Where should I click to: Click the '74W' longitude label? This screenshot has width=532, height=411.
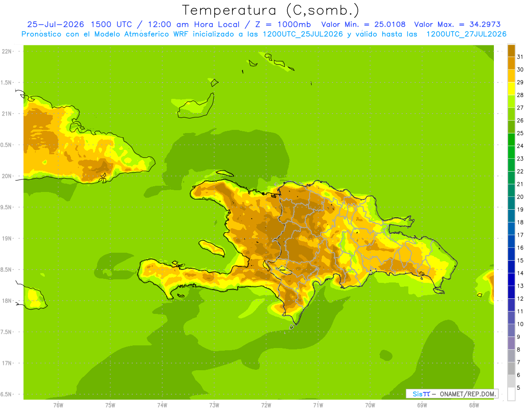[x=162, y=405]
